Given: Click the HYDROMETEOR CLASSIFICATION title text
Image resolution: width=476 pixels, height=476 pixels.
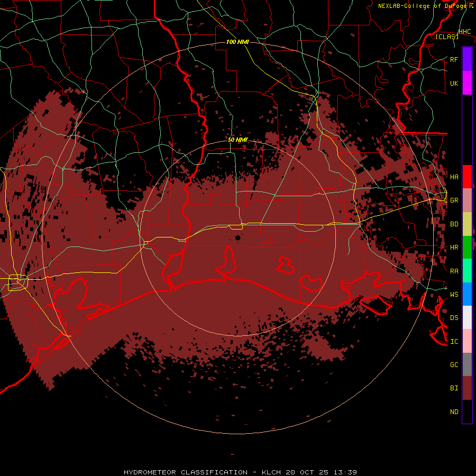Looking at the screenshot, I should [186, 472].
